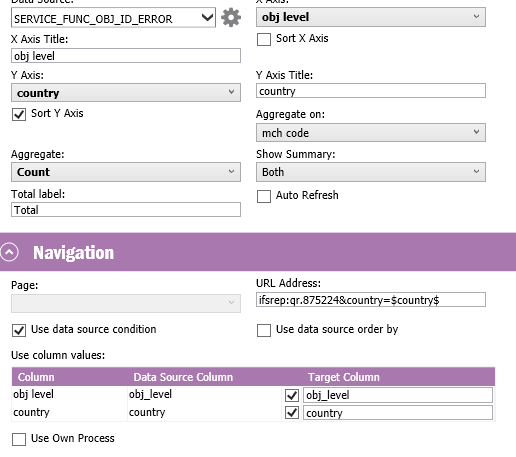Open the Y Axis 'country' dropdown
This screenshot has width=516, height=457.
click(x=126, y=93)
